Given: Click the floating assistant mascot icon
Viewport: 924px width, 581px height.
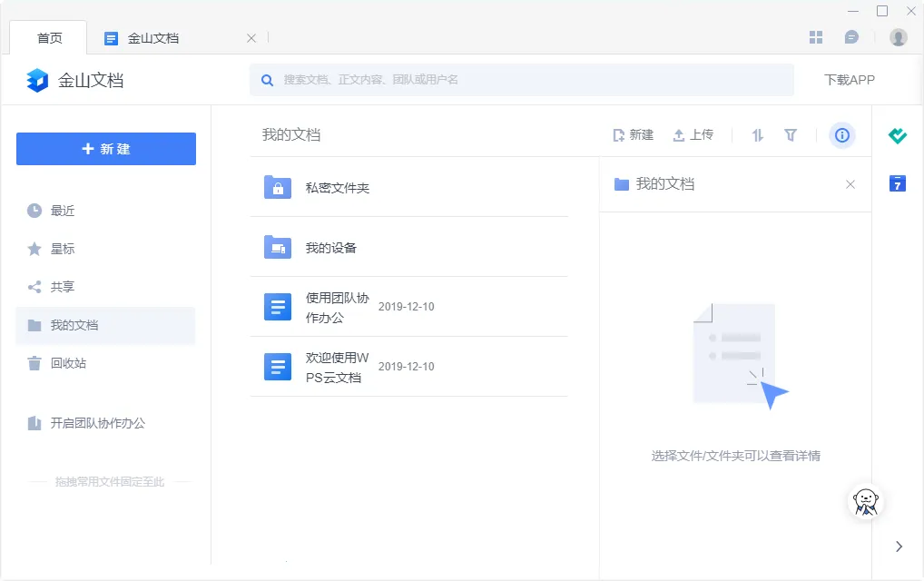Looking at the screenshot, I should tap(866, 500).
